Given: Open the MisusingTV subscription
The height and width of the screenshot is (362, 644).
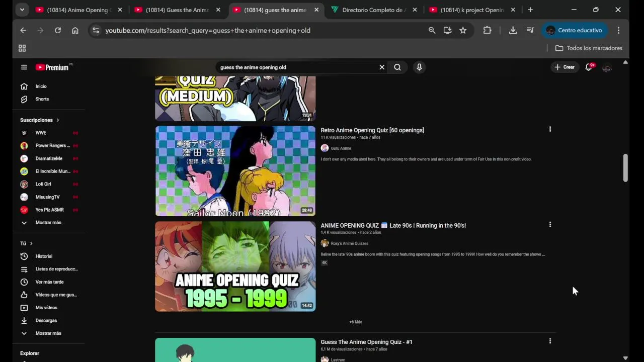Looking at the screenshot, I should pos(48,197).
